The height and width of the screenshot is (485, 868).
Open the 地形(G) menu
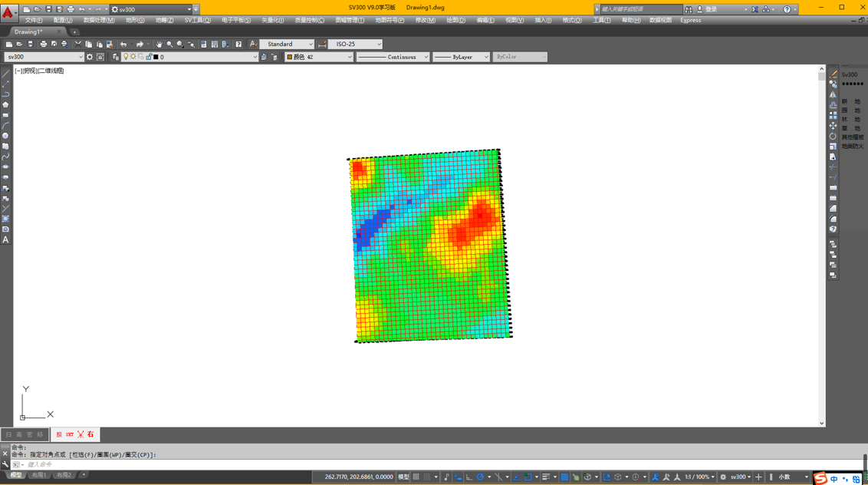pyautogui.click(x=135, y=21)
